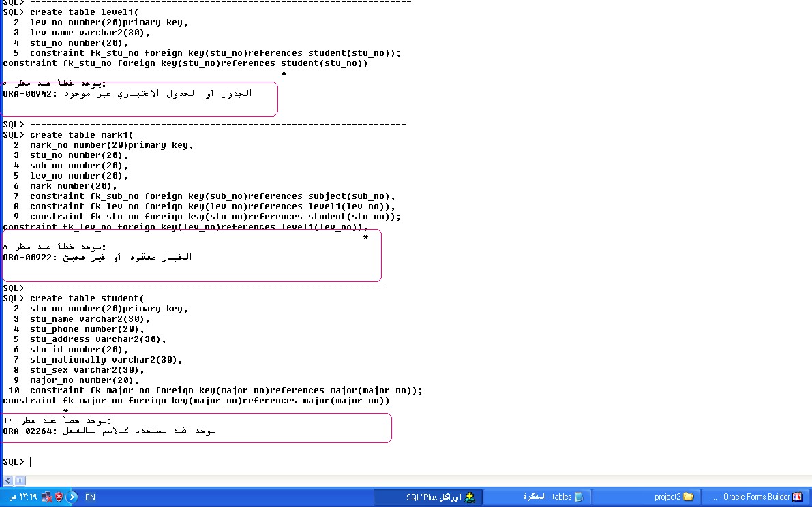Click the network disconnected tray icon

tap(46, 497)
